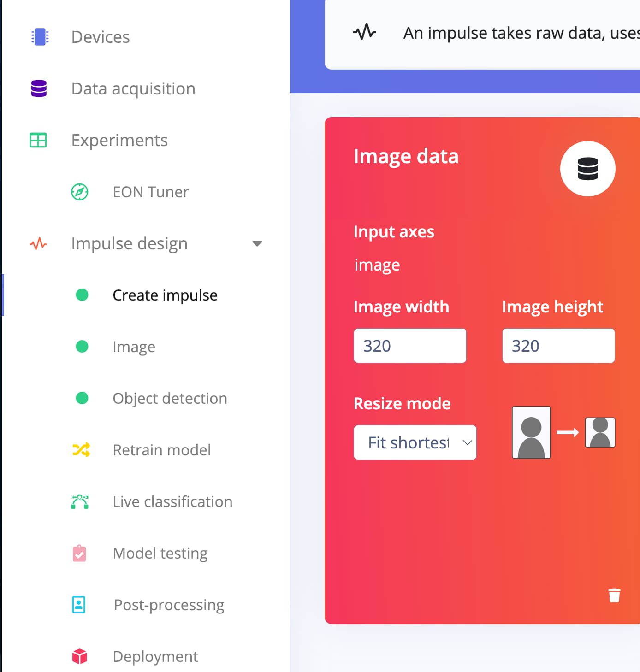Click the Model testing clipboard icon
640x672 pixels.
tap(79, 553)
